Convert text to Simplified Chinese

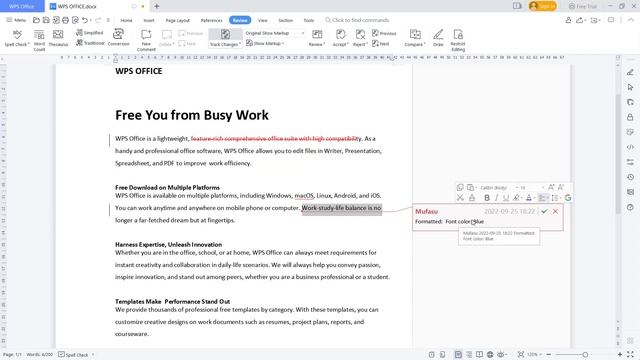(89, 33)
